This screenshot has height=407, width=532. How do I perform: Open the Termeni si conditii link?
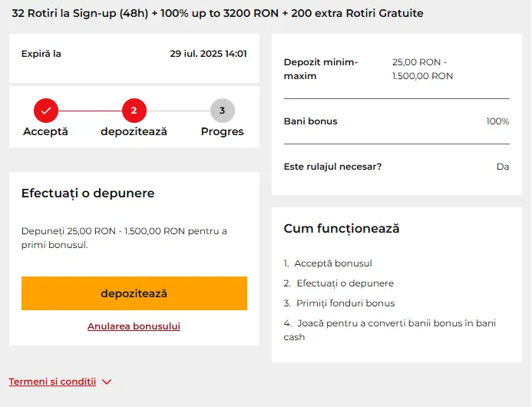(52, 382)
